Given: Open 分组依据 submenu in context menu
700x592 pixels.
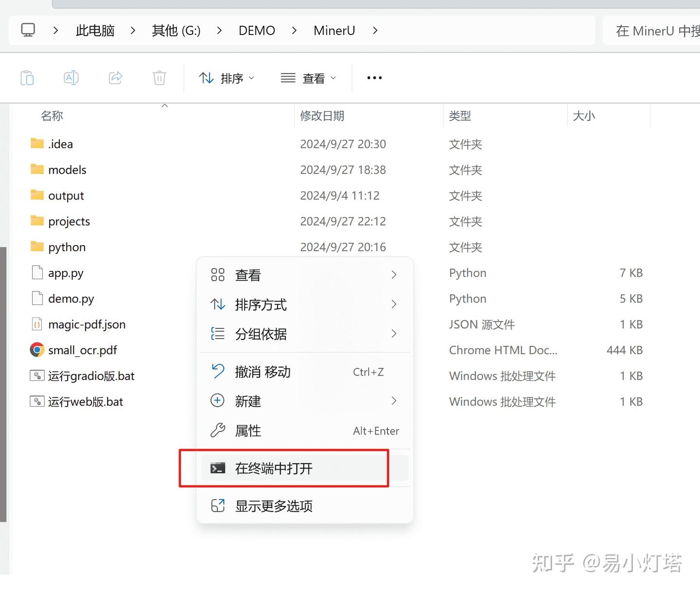Looking at the screenshot, I should click(x=305, y=334).
